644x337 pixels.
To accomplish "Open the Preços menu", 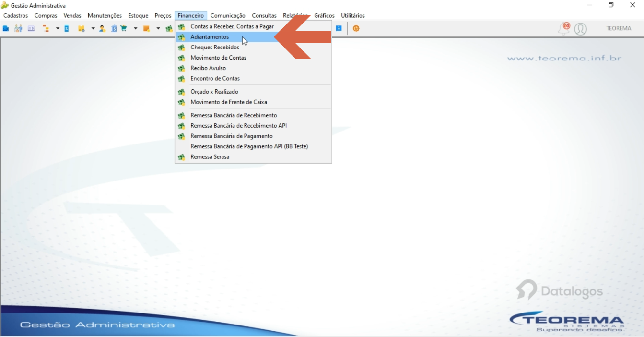I will pos(163,16).
